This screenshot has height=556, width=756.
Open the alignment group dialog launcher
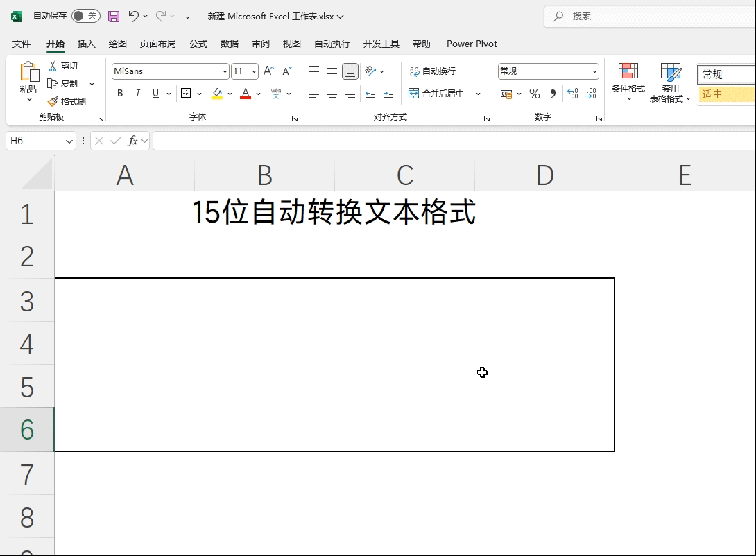point(486,119)
